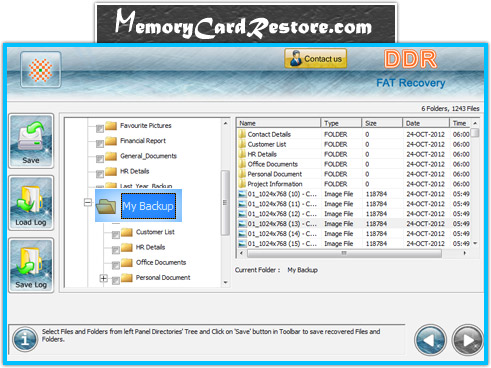The image size is (491, 368).
Task: Click the Load Log icon
Action: pyautogui.click(x=31, y=203)
